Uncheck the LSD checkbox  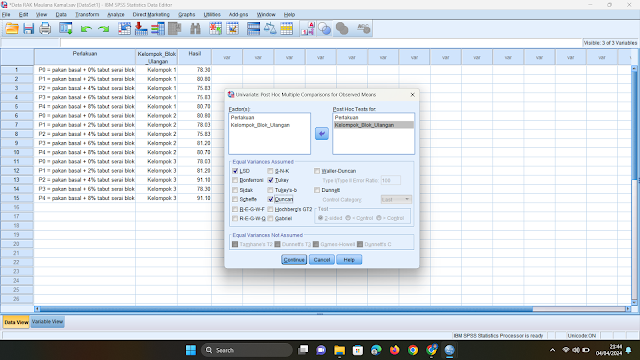(x=235, y=171)
